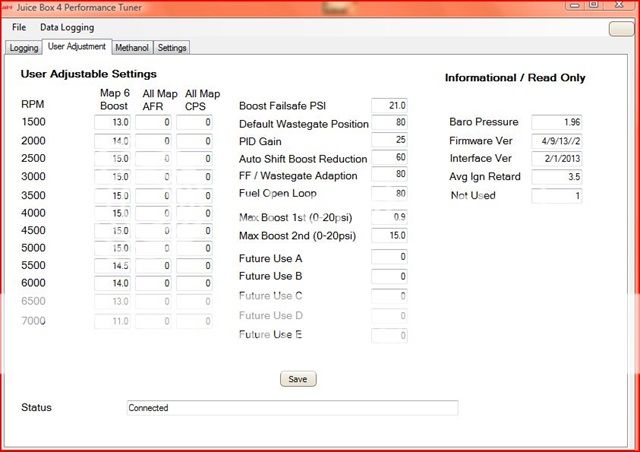Screen dimensions: 640x452
Task: Click the Juice Box app icon in title bar
Action: tap(10, 6)
